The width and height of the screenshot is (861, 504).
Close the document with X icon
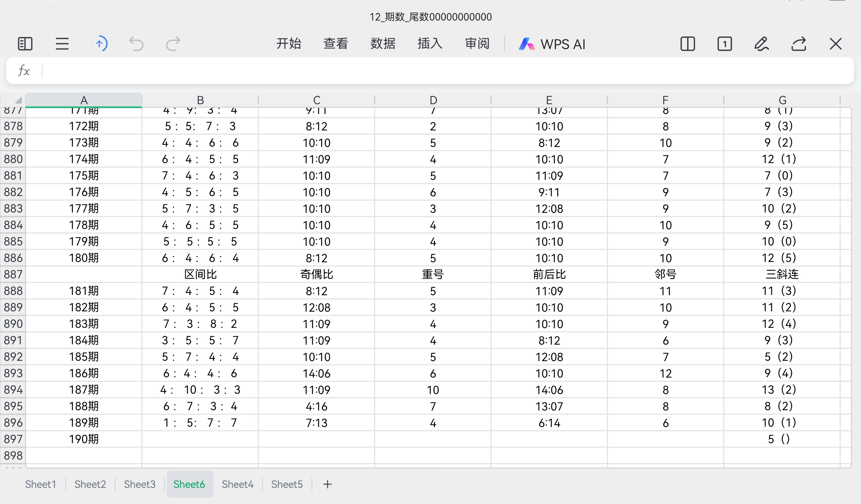click(x=836, y=44)
